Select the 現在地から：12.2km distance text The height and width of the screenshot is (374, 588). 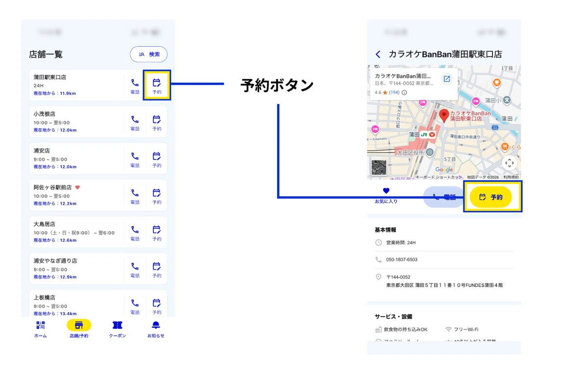(x=55, y=203)
